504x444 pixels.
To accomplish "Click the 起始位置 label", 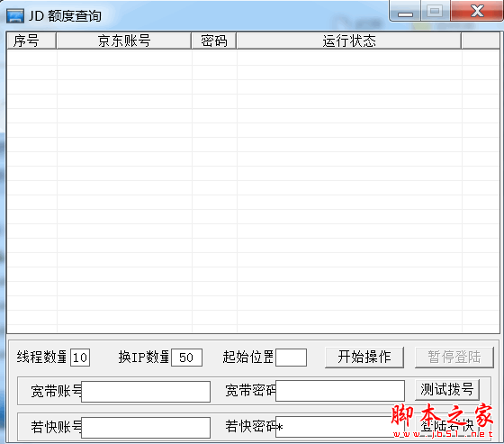I will tap(248, 357).
